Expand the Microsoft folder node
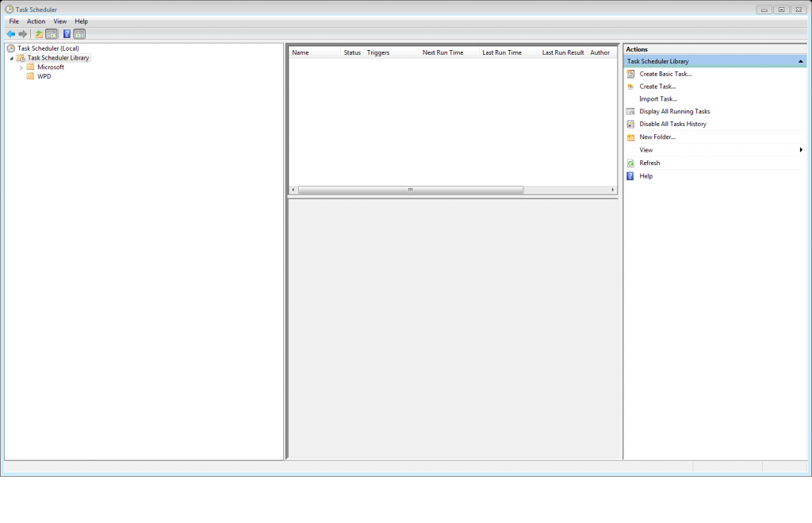The height and width of the screenshot is (523, 812). pyautogui.click(x=21, y=67)
